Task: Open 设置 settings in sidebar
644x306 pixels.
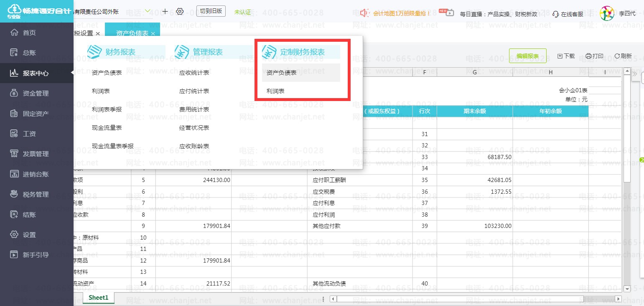Action: [23, 235]
